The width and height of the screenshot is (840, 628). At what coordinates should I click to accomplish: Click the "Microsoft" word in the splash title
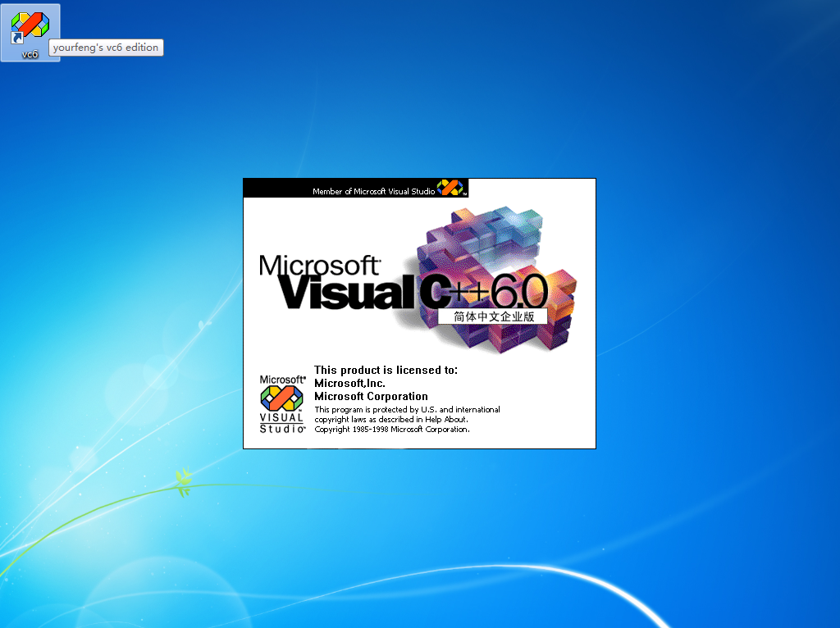pos(319,265)
